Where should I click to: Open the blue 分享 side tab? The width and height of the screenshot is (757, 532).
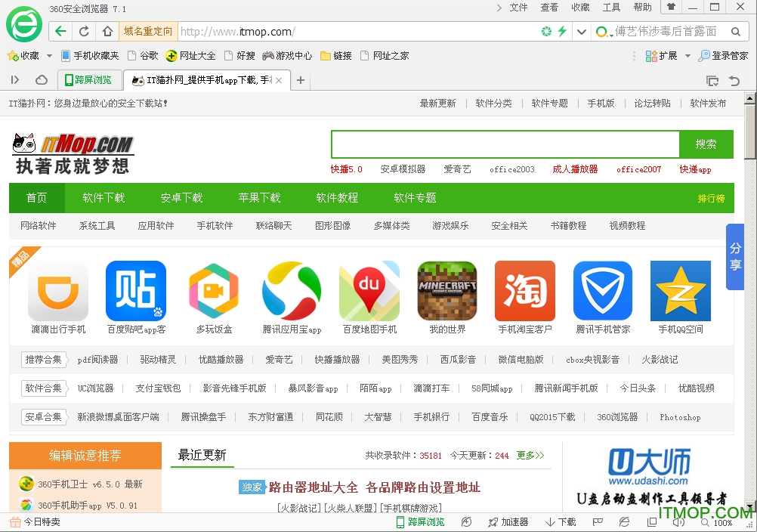coord(735,256)
